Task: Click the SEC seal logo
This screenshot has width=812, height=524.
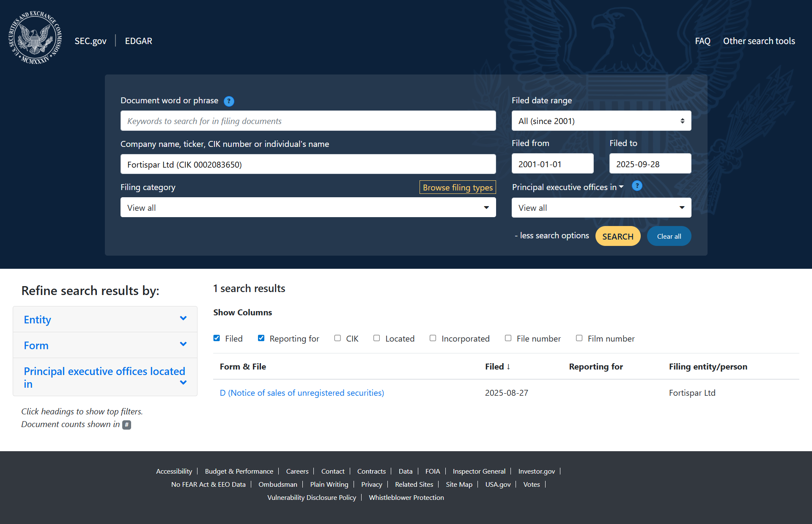Action: pos(36,38)
